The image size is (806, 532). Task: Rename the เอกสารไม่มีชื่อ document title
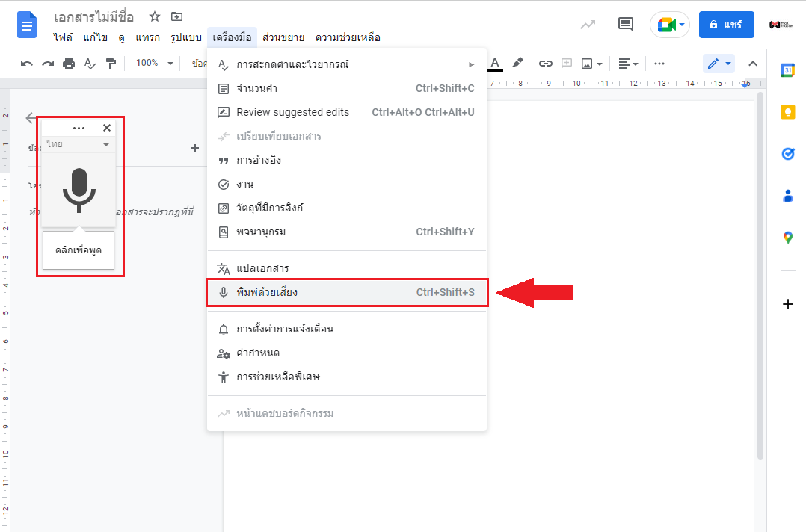point(93,17)
